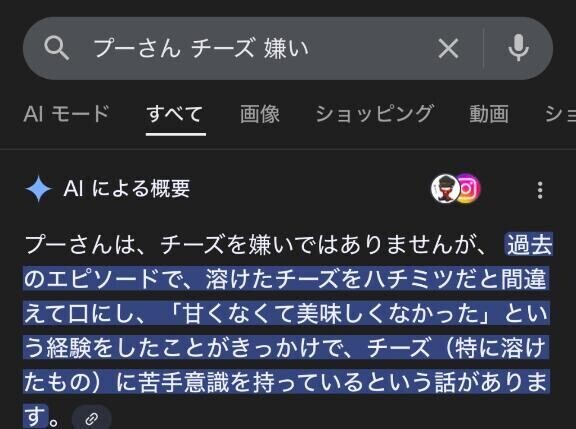Screen dimensions: 576x429
Task: Click the link chip after the summary
Action: pos(91,418)
